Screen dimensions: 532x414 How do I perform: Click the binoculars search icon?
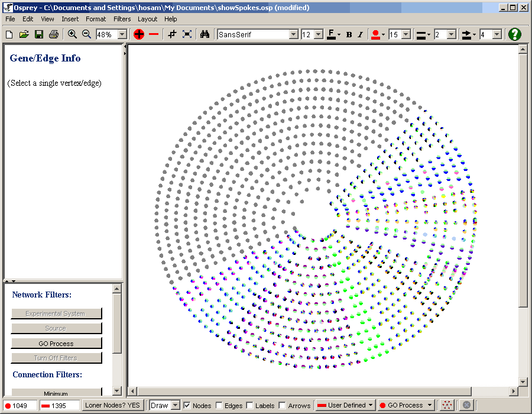click(205, 34)
